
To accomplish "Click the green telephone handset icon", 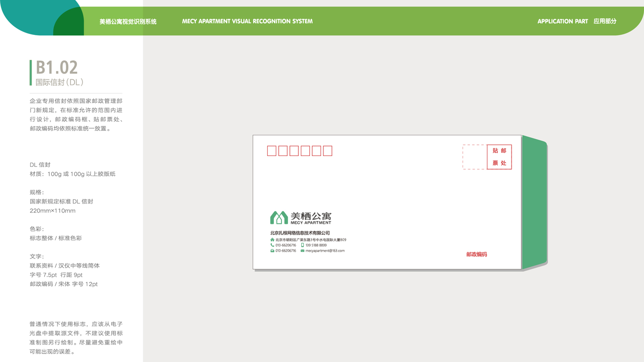I will 272,245.
